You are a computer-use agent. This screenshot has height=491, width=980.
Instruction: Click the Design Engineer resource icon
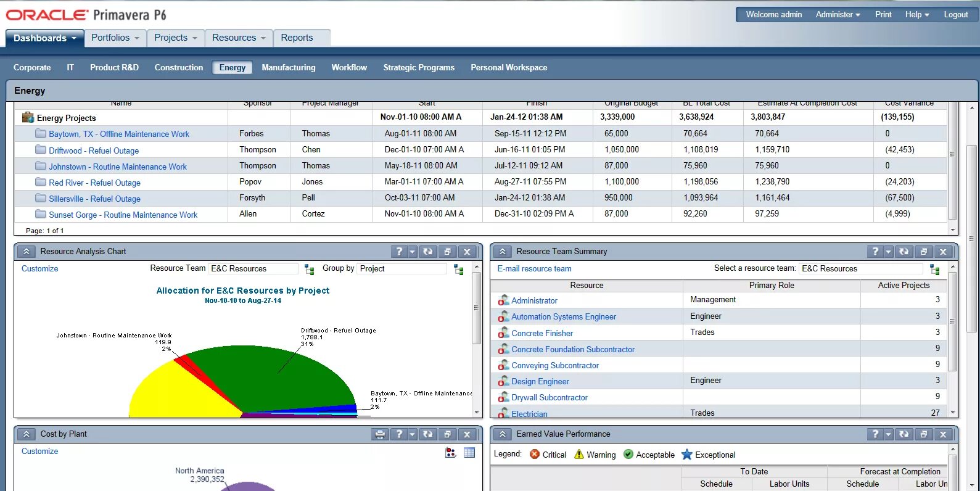[503, 381]
